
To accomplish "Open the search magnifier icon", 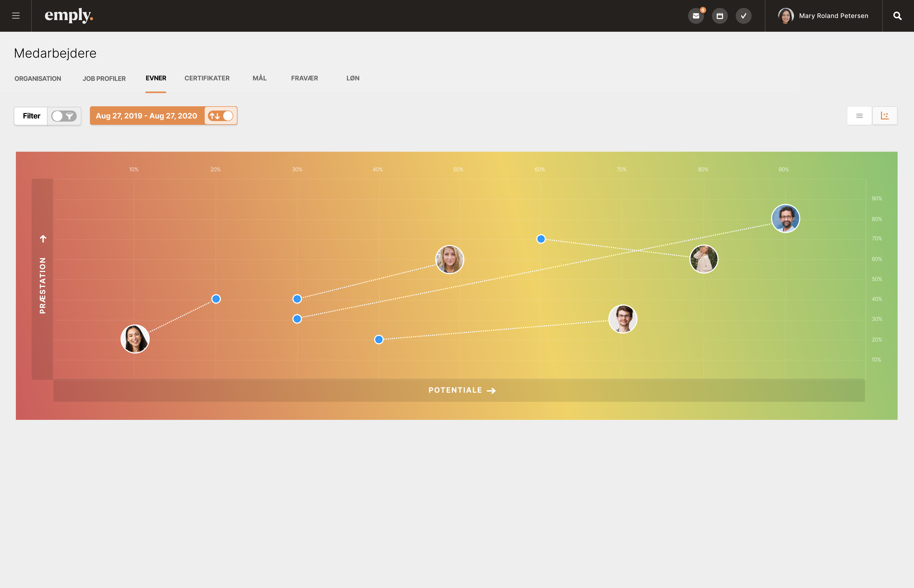I will tap(898, 16).
